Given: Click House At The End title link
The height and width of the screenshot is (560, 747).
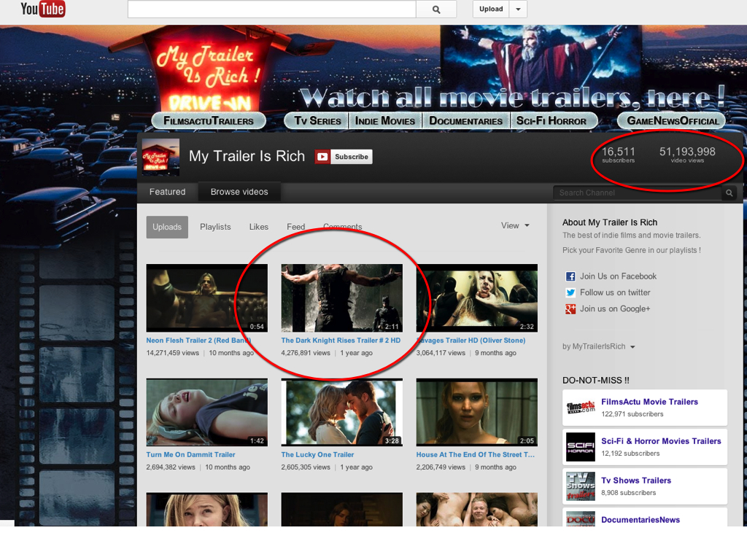Looking at the screenshot, I should (476, 455).
